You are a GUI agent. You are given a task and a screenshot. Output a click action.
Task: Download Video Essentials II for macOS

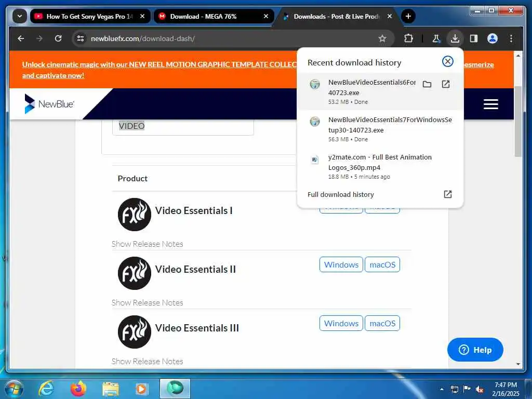pyautogui.click(x=382, y=264)
